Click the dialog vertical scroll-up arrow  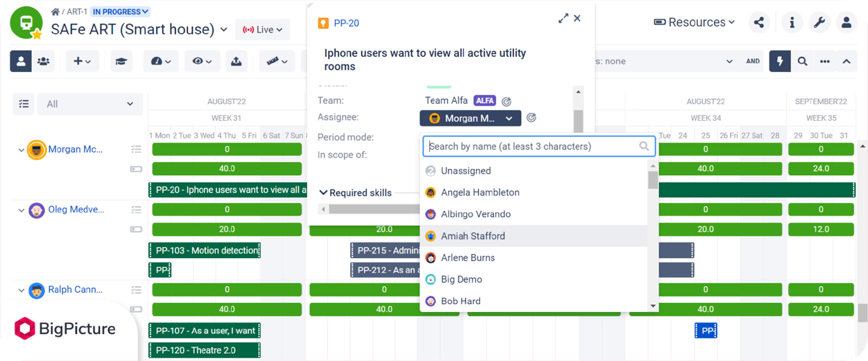578,92
